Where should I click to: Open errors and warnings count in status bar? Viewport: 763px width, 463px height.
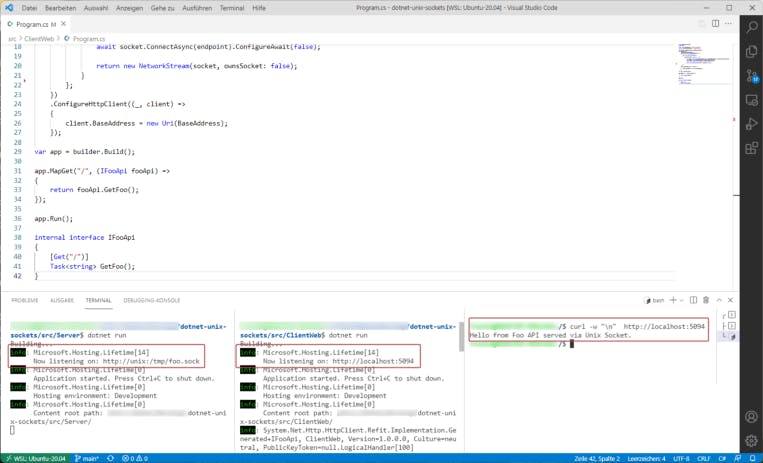click(135, 458)
